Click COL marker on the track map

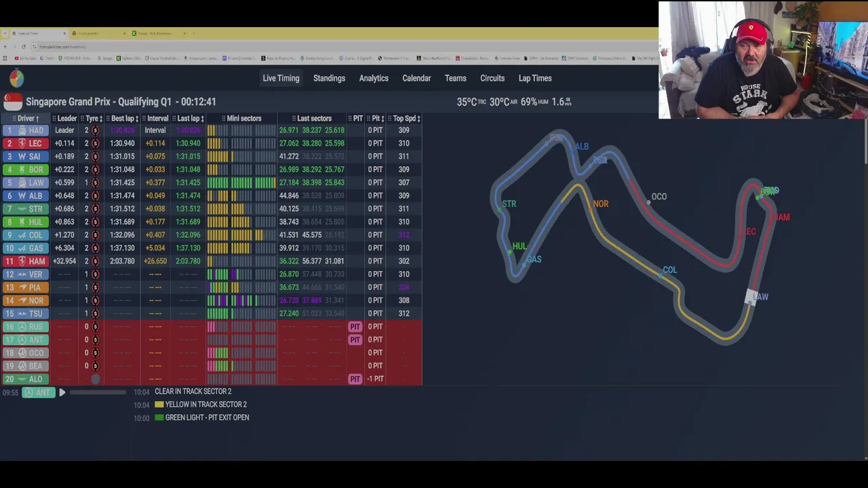(670, 270)
